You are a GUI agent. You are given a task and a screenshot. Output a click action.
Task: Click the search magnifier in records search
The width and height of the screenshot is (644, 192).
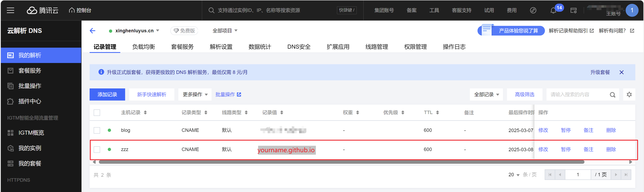tap(612, 95)
